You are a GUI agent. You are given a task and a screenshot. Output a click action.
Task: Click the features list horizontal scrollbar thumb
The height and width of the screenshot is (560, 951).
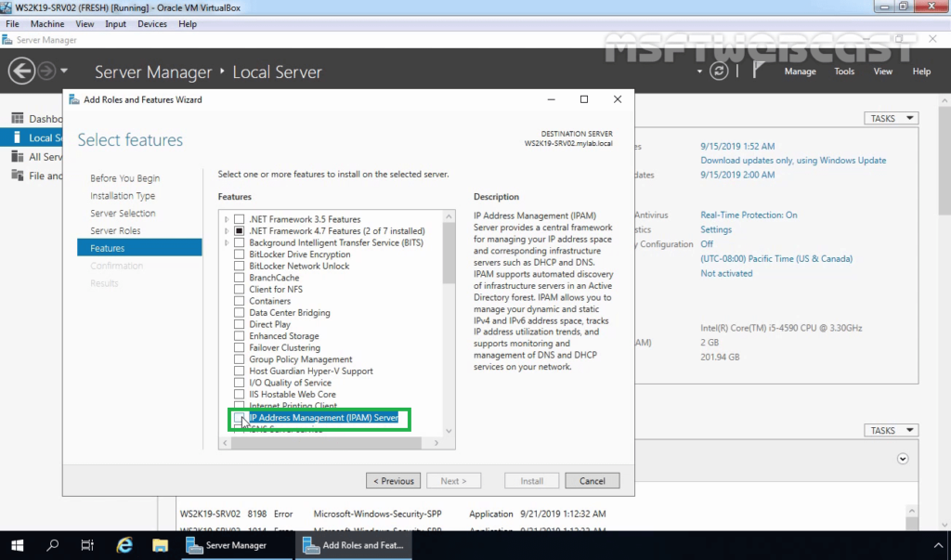326,443
